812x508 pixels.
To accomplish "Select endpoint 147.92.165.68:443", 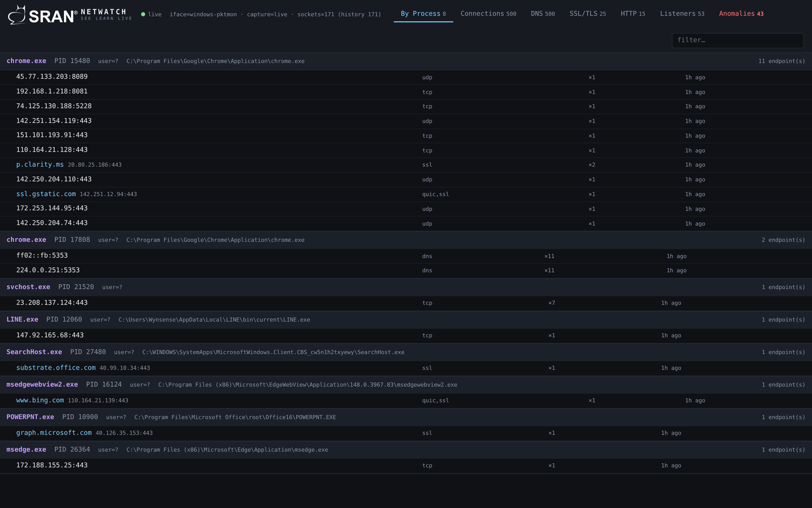I will (x=50, y=336).
